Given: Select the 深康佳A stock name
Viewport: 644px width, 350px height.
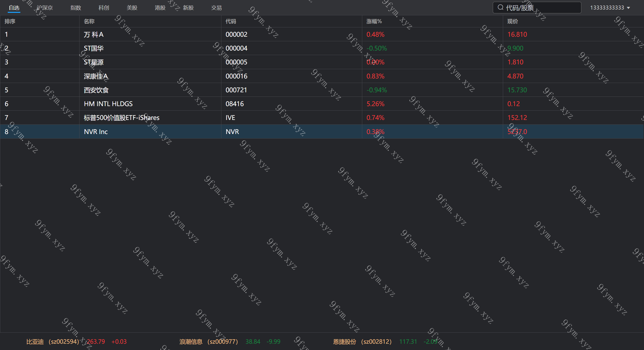Looking at the screenshot, I should (96, 76).
